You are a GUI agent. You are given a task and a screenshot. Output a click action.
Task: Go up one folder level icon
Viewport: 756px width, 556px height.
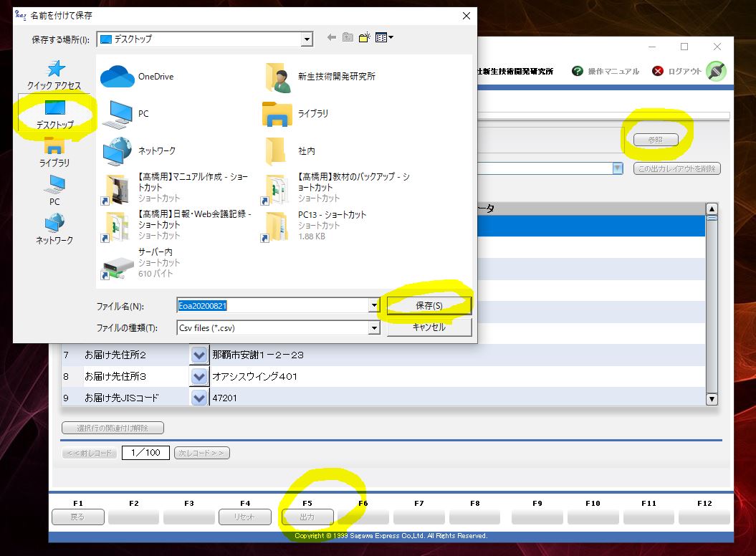[348, 38]
